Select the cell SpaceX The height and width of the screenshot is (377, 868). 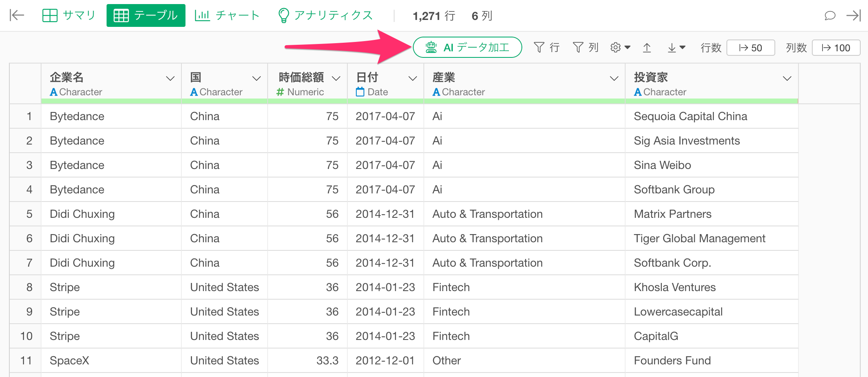pos(111,360)
